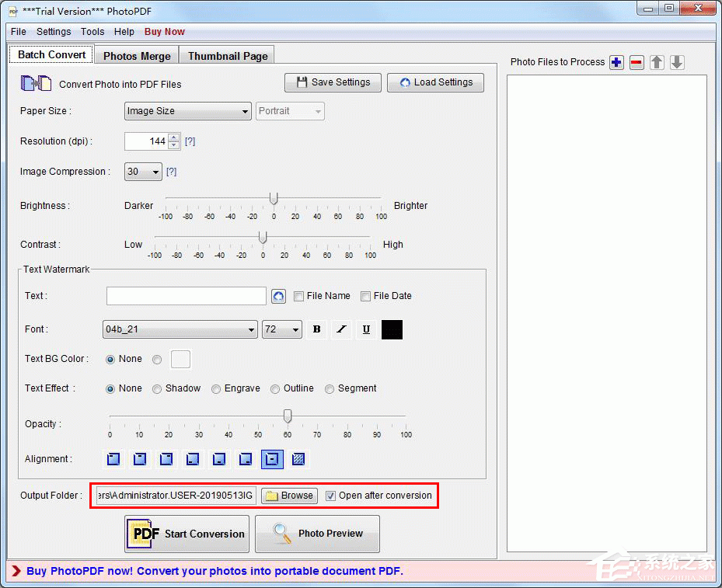
Task: Decrease resolution dpi with down arrow
Action: pos(173,145)
